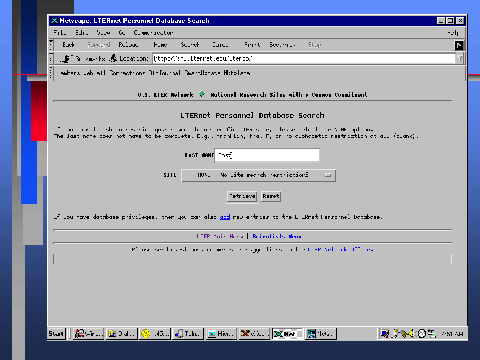Collapse the location toolbar using its handle
The width and height of the screenshot is (480, 360).
(x=51, y=59)
